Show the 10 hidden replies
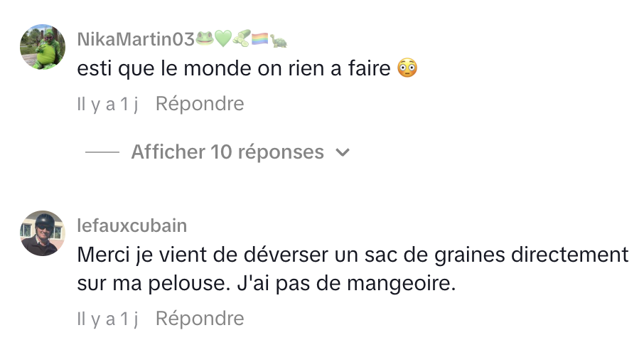The image size is (644, 340). tap(227, 152)
